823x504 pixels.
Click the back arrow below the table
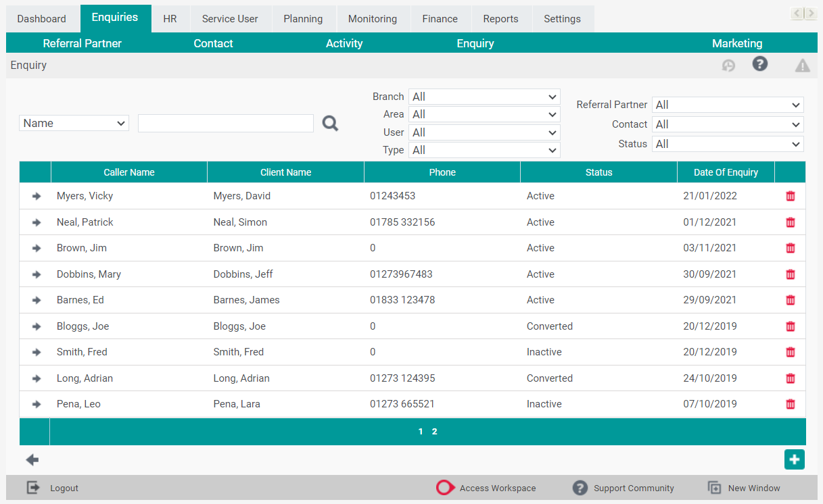point(32,459)
